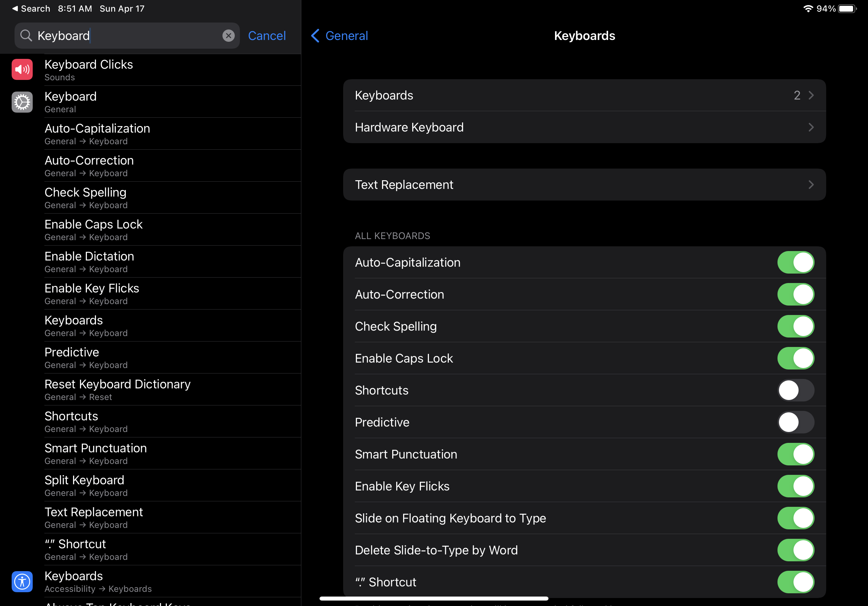
Task: Turn on the Shortcuts toggle
Action: (x=795, y=390)
